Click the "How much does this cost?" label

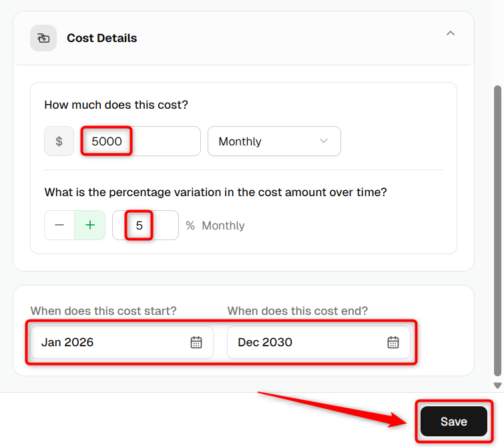pos(116,105)
